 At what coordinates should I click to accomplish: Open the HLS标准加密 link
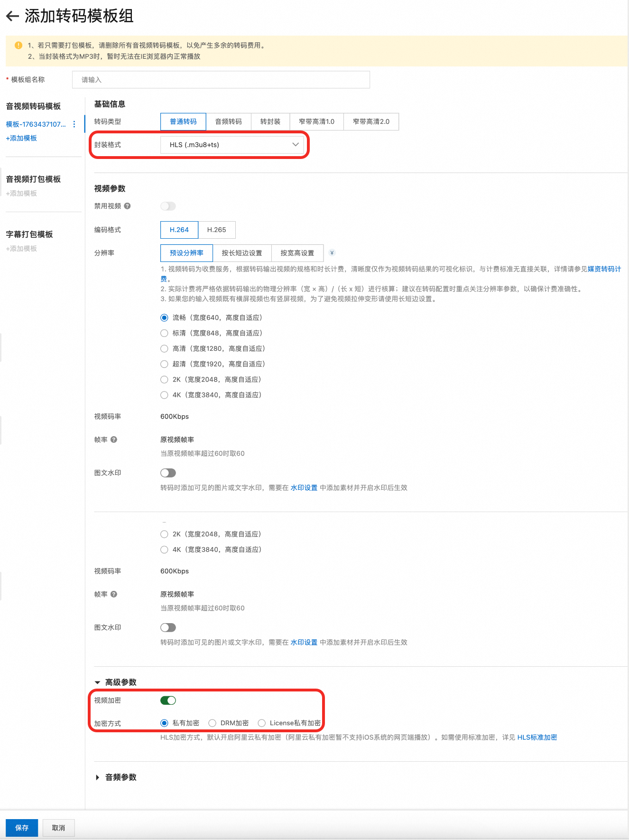click(537, 737)
